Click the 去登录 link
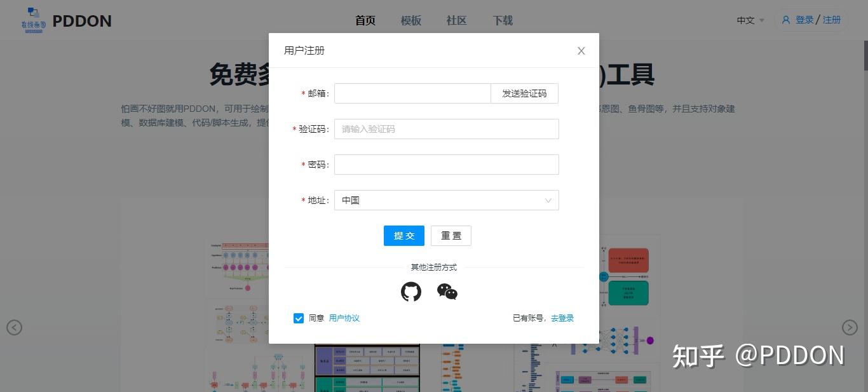Viewport: 868px width, 392px height. click(562, 318)
